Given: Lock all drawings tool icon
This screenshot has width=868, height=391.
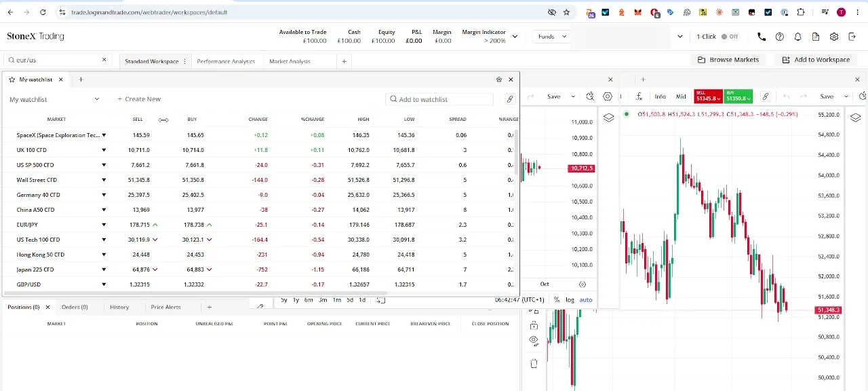Looking at the screenshot, I should pyautogui.click(x=534, y=326).
